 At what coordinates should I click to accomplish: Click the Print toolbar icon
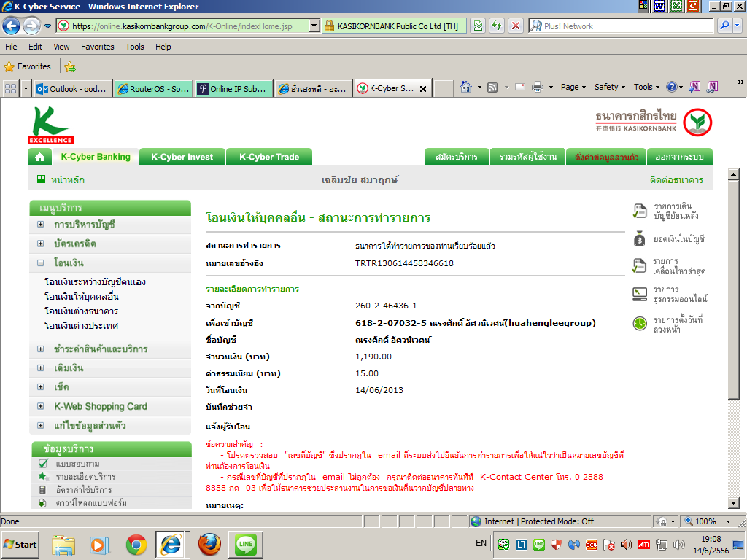pyautogui.click(x=538, y=87)
